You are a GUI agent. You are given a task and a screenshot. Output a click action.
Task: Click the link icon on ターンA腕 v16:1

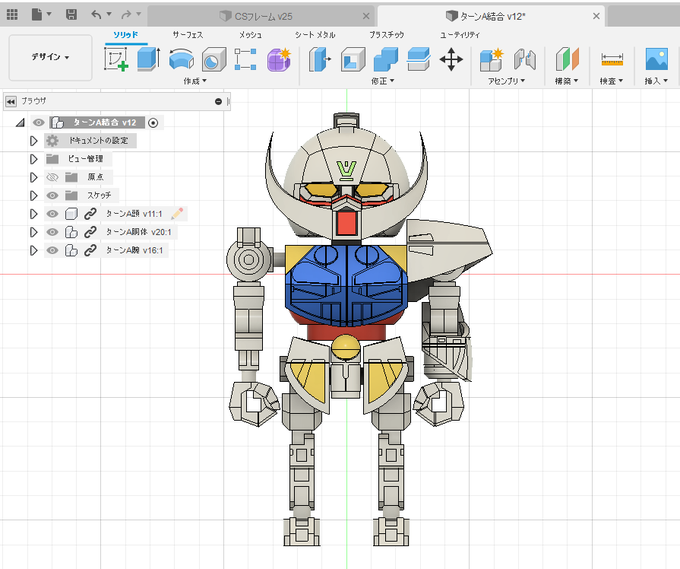tap(90, 250)
